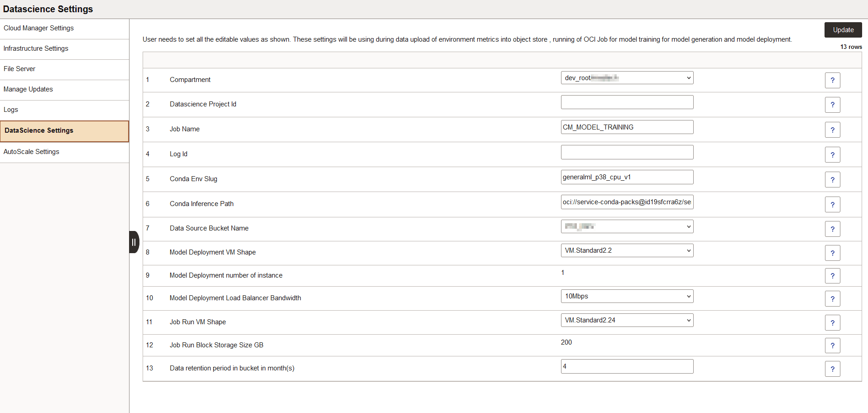The height and width of the screenshot is (413, 868).
Task: Open help for Data retention period setting
Action: tap(833, 369)
